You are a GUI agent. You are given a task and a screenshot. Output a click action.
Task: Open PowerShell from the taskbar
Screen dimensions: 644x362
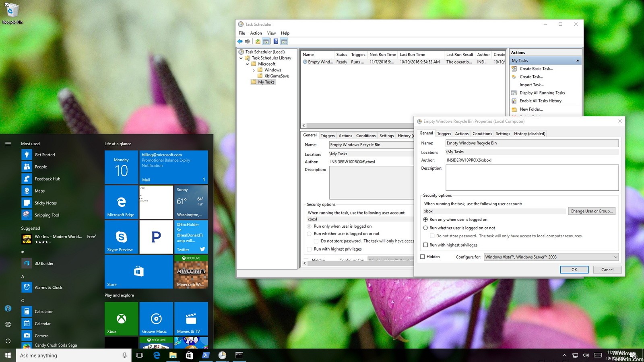click(205, 355)
